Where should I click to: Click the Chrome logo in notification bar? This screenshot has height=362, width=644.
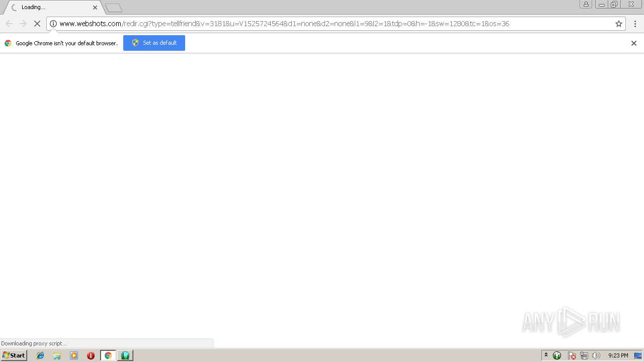(8, 43)
